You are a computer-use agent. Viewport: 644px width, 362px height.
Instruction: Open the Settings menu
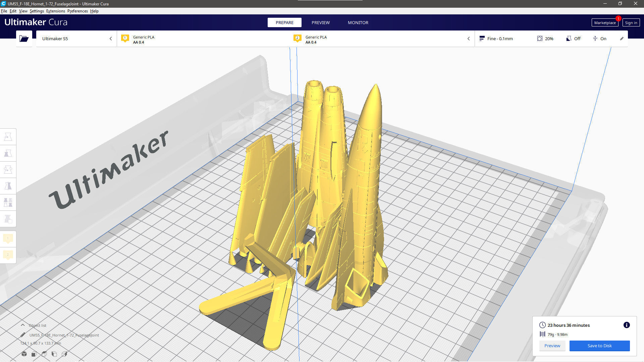click(x=37, y=11)
